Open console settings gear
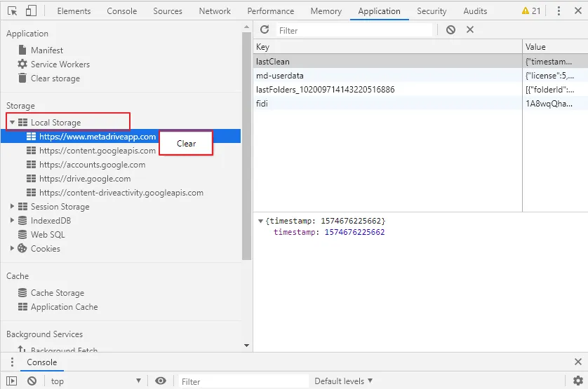 tap(578, 381)
